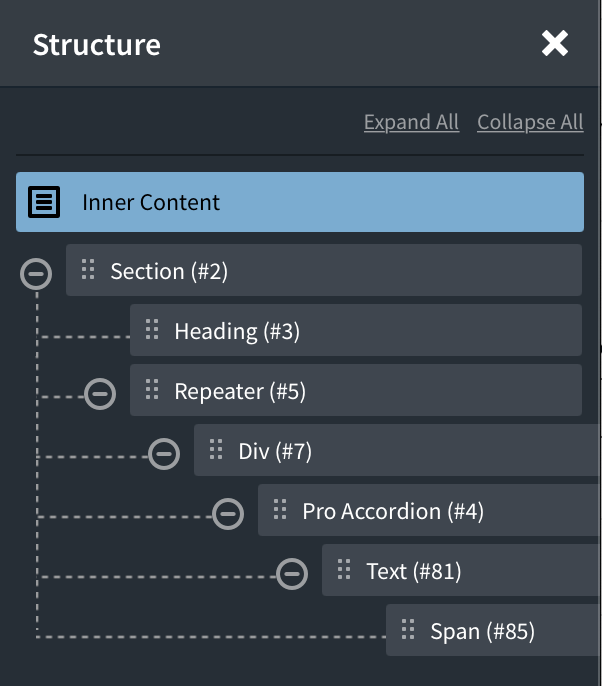This screenshot has width=602, height=686.
Task: Click drag handle of Repeater (#5)
Action: [152, 390]
